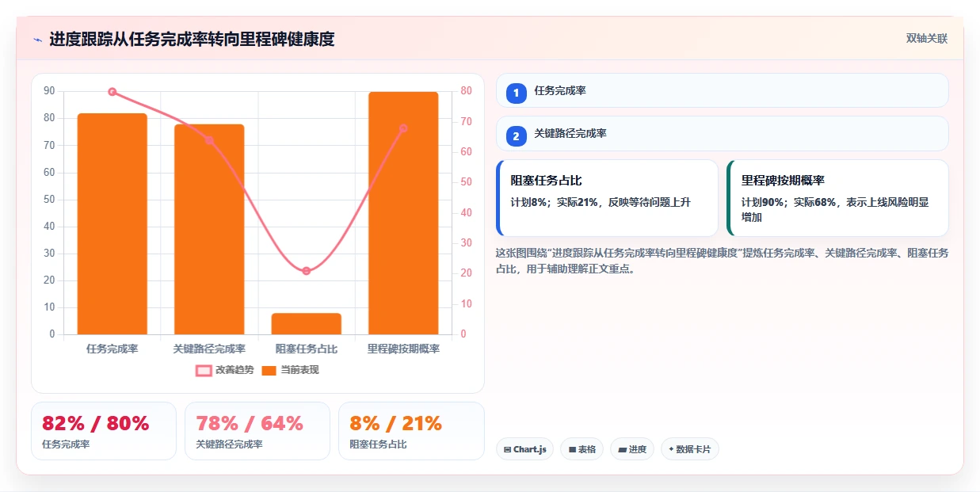Select the short 阻塞任务占比 bar
The height and width of the screenshot is (492, 980).
(307, 323)
